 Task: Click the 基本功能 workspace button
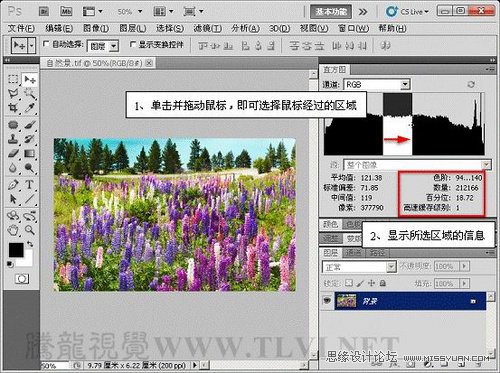(331, 12)
